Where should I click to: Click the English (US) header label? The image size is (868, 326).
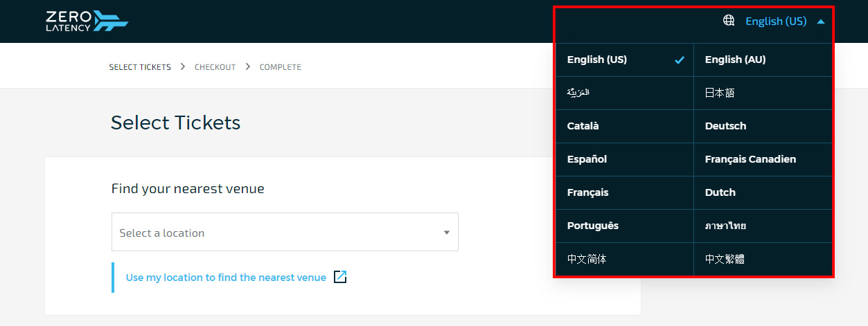pos(776,21)
